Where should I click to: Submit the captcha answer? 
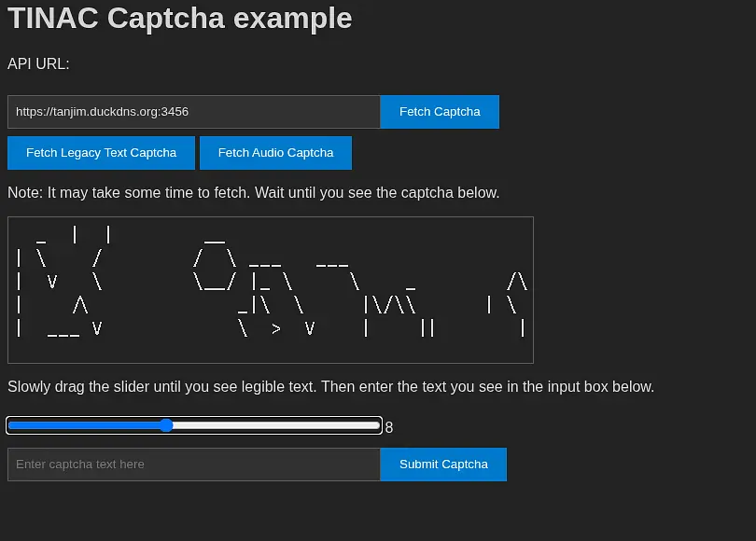click(443, 465)
